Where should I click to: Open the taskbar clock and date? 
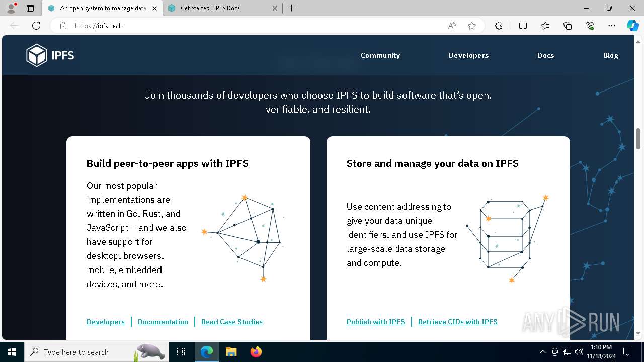tap(601, 352)
